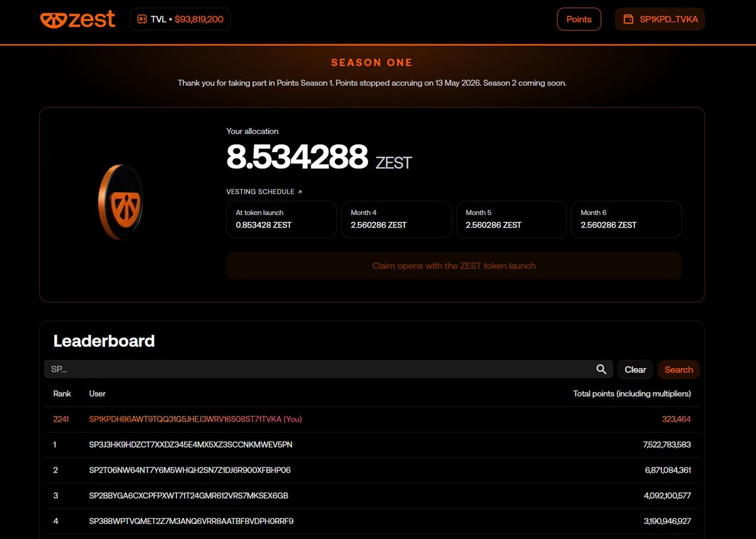Click points value 6,871,084,361

coord(668,470)
